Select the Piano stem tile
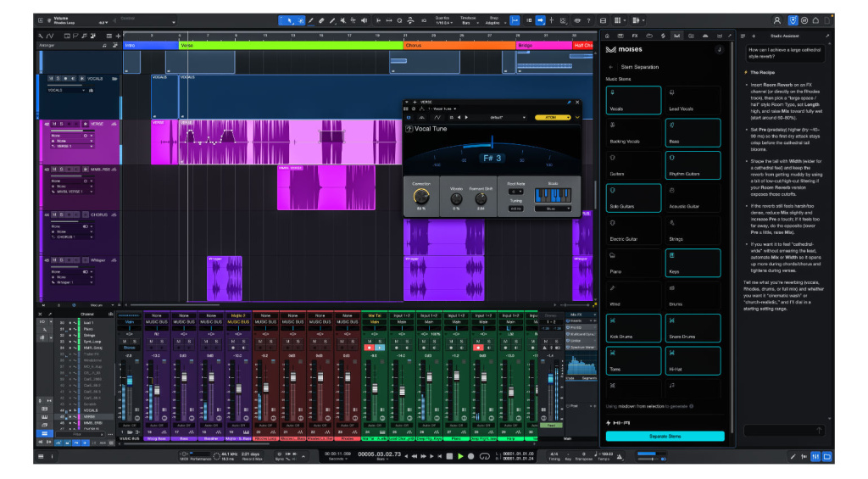Viewport: 868px width, 479px height. tap(633, 263)
